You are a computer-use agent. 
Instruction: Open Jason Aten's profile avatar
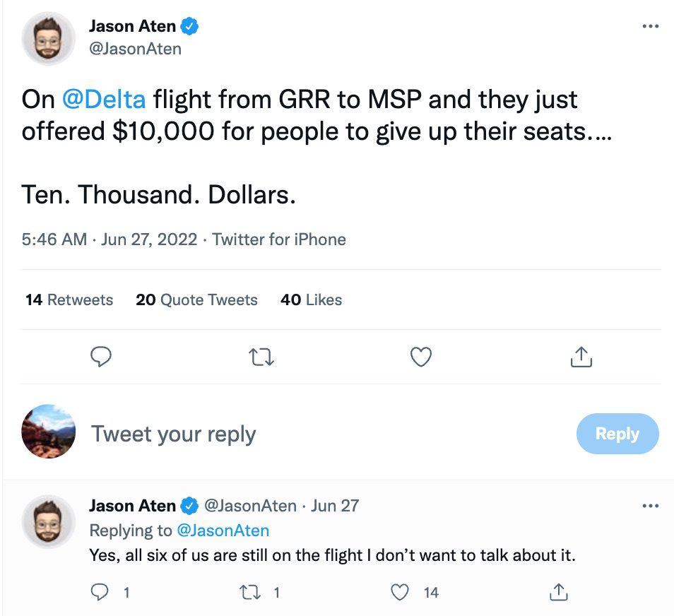coord(48,38)
